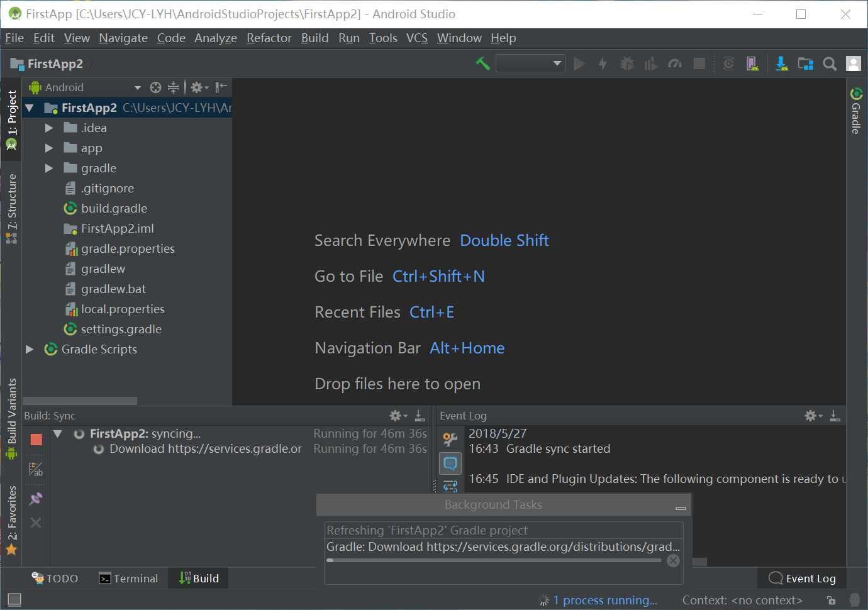Screen dimensions: 868x610
Task: Hide the Project panel with hide icon
Action: coord(221,87)
